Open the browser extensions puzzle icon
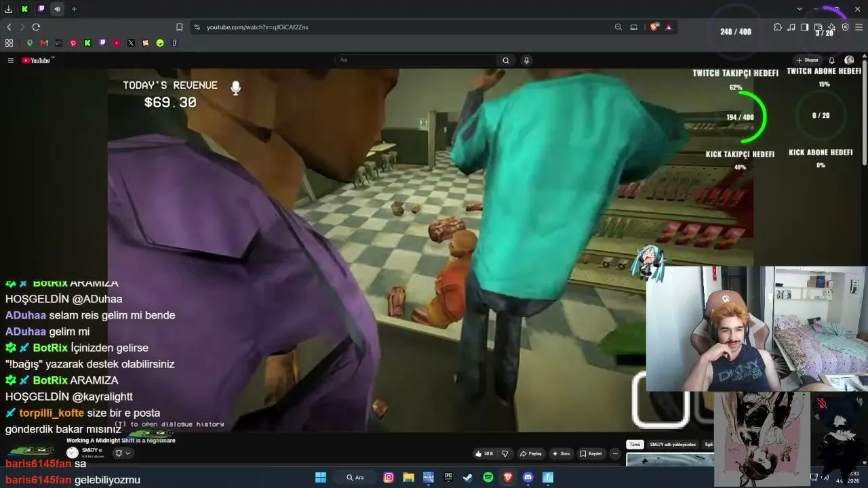This screenshot has width=868, height=488. [x=778, y=27]
